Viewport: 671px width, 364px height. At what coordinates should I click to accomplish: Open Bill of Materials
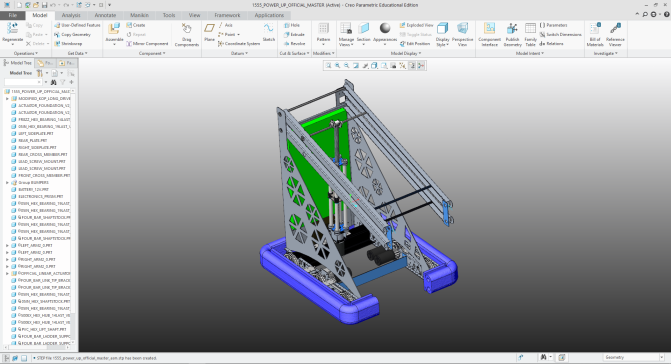[x=595, y=29]
